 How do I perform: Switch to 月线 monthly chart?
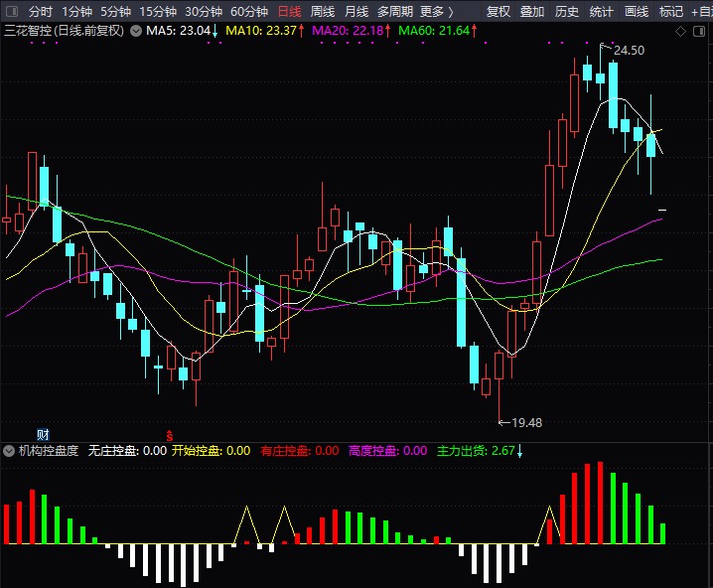[x=356, y=11]
